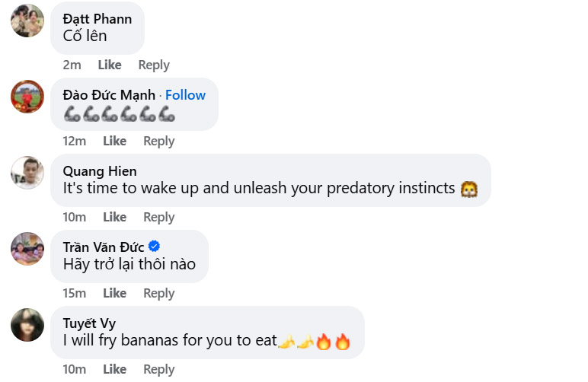Reply to Đào Đức Mạnh's comment

pos(159,142)
